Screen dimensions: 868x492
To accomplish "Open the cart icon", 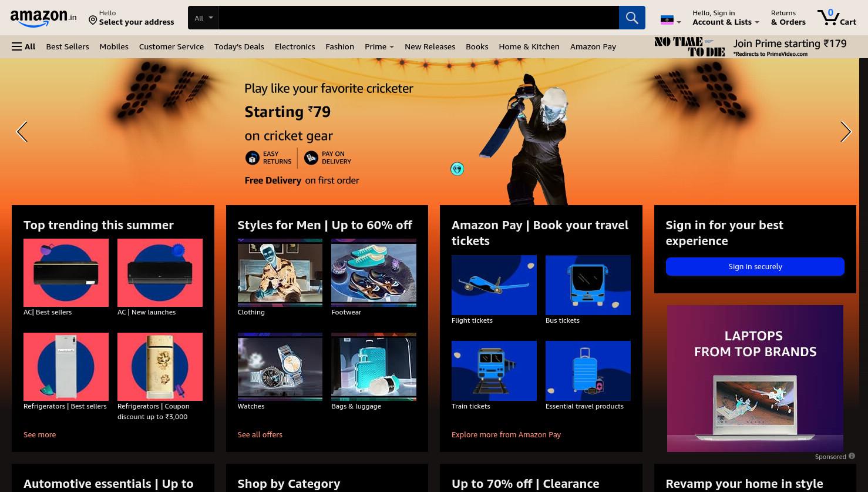I will pos(836,18).
